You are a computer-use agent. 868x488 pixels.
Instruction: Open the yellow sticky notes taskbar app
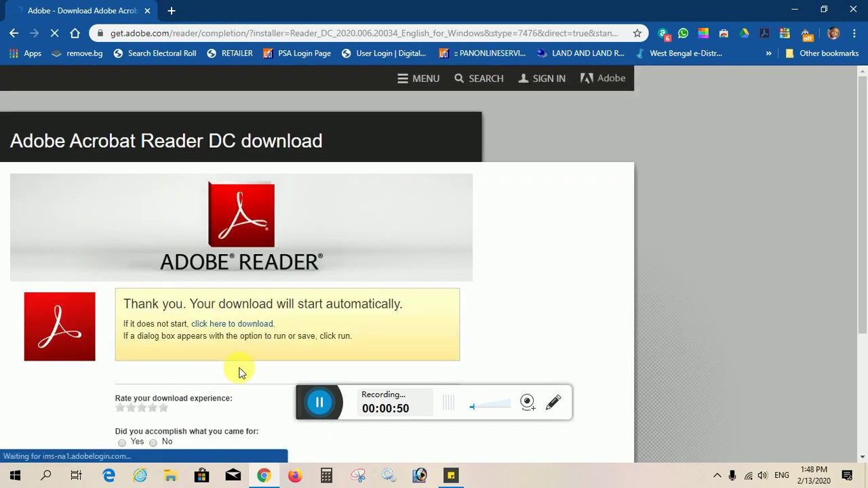coord(451,476)
